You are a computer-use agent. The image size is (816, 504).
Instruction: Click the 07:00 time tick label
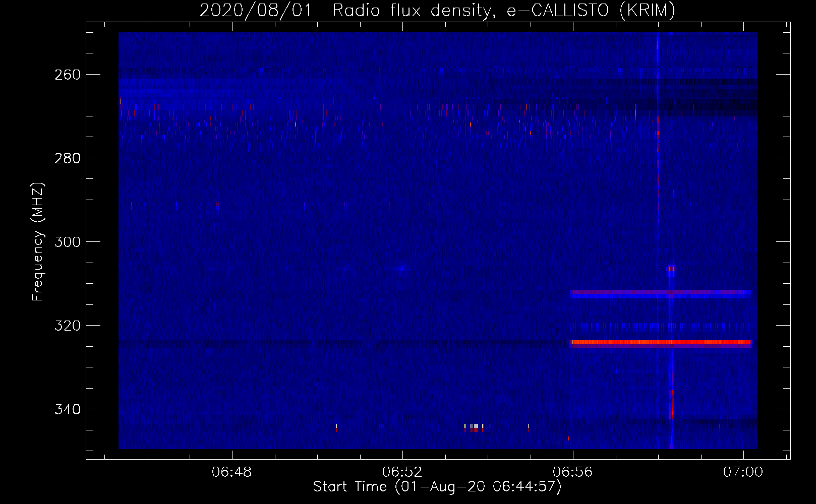(x=743, y=472)
